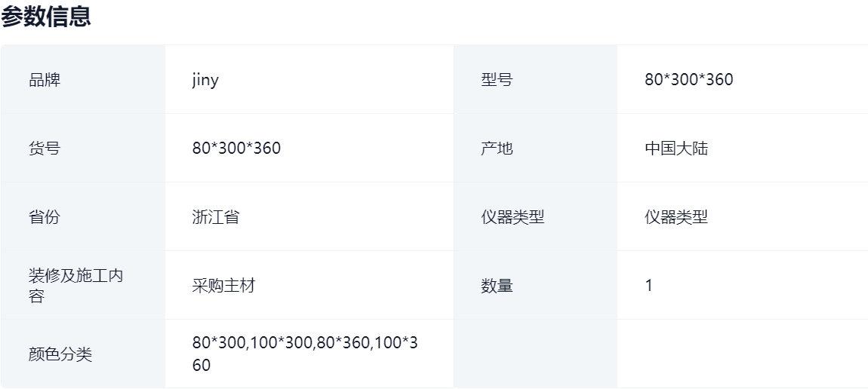This screenshot has width=868, height=389.
Task: Select the 80*300*360 value beside 货号
Action: 236,149
